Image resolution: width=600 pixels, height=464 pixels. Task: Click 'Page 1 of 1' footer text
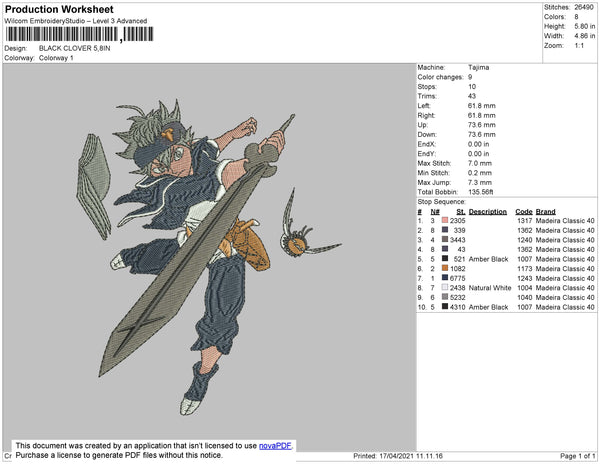pyautogui.click(x=578, y=456)
